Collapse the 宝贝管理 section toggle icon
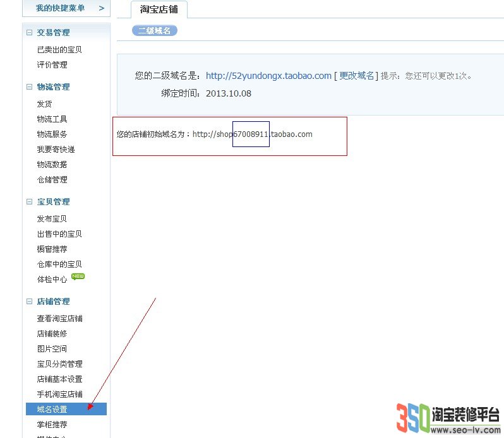 29,202
